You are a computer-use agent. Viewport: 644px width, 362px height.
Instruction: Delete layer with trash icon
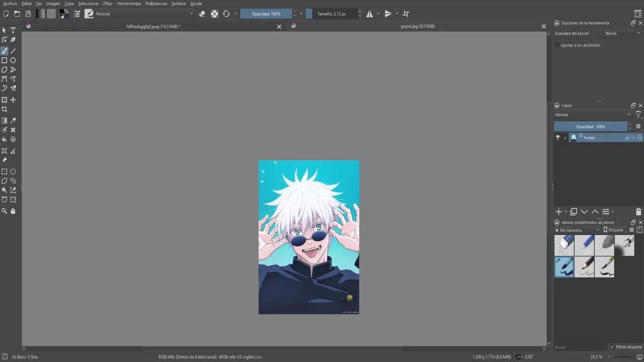pyautogui.click(x=638, y=212)
